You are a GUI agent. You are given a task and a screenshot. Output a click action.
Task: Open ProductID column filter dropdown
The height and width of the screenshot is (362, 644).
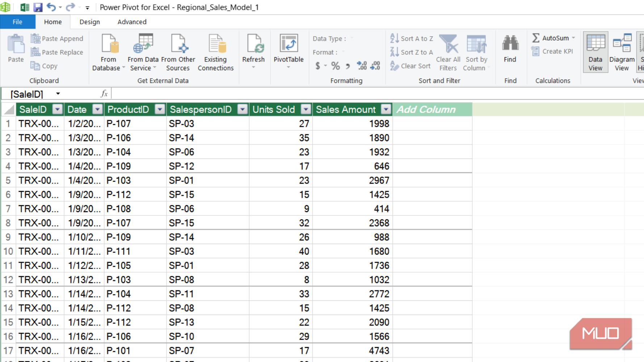click(x=160, y=109)
